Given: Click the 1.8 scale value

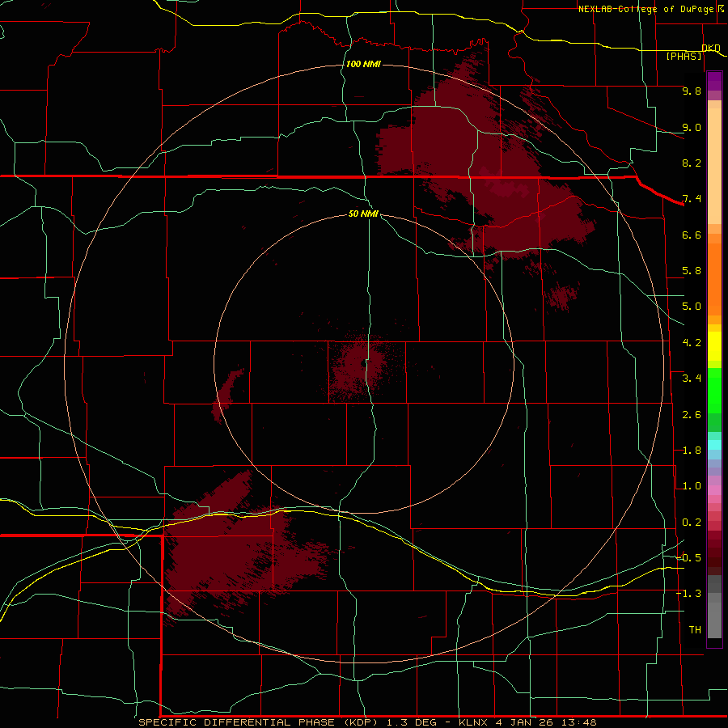Looking at the screenshot, I should point(692,451).
